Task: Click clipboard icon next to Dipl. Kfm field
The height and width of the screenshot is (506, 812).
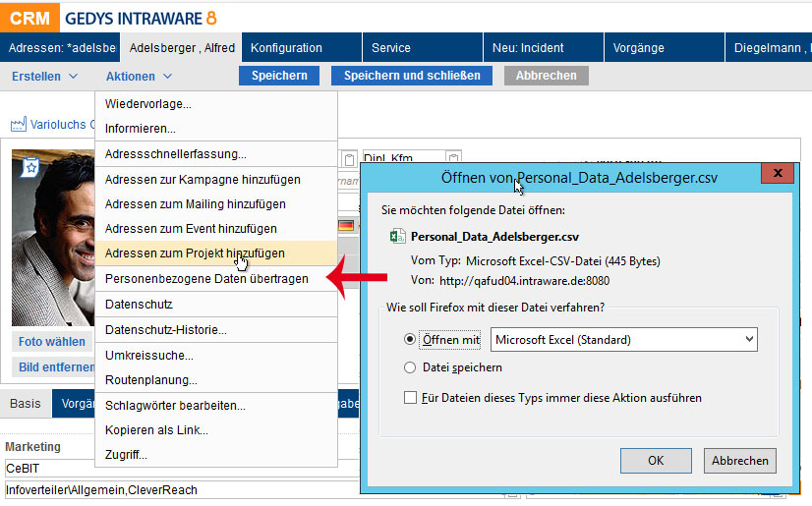Action: [452, 158]
